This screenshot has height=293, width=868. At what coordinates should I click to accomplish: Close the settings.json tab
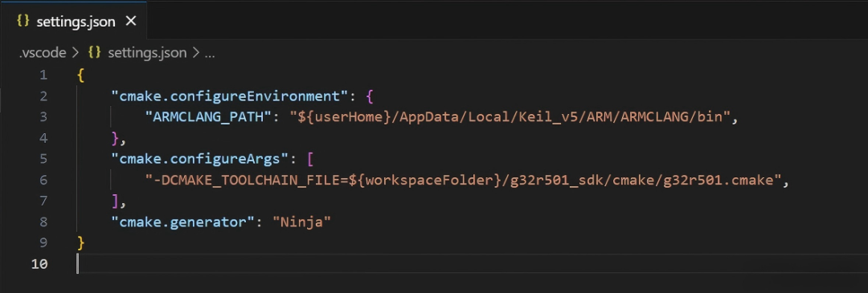click(x=131, y=21)
